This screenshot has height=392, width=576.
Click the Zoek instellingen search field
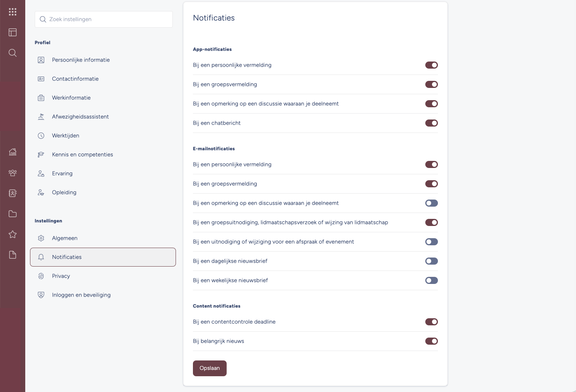[104, 19]
